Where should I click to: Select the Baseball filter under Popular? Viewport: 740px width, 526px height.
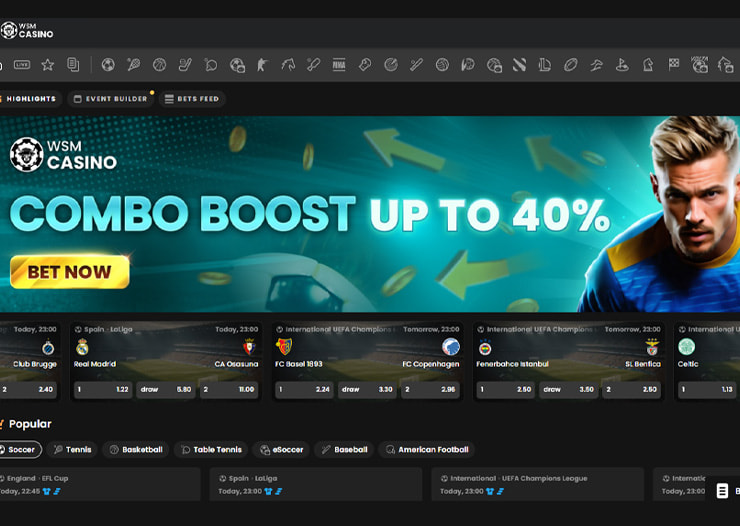click(x=345, y=450)
